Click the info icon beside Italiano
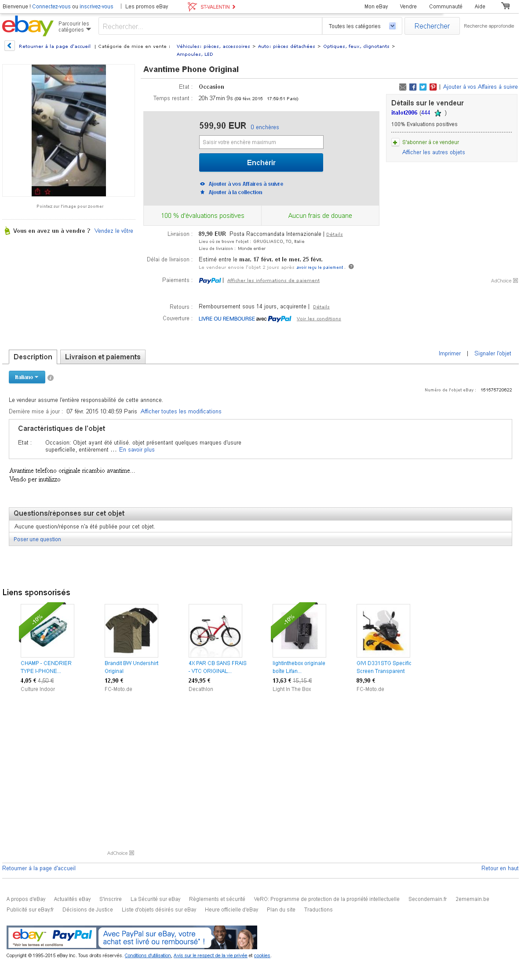The height and width of the screenshot is (980, 521). 51,378
